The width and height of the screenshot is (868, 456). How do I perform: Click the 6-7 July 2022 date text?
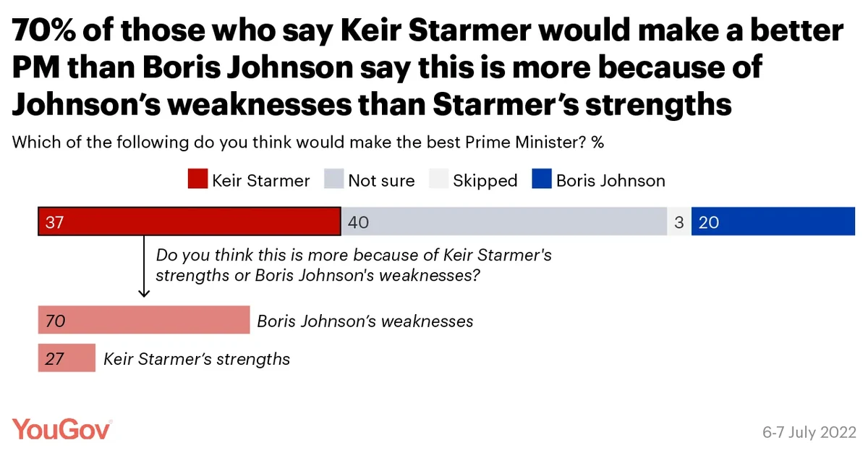(x=809, y=433)
